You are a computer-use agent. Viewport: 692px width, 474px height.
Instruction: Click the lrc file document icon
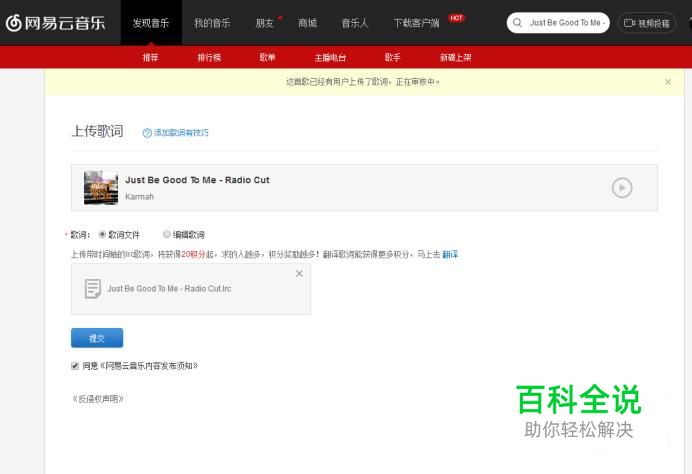(x=93, y=289)
